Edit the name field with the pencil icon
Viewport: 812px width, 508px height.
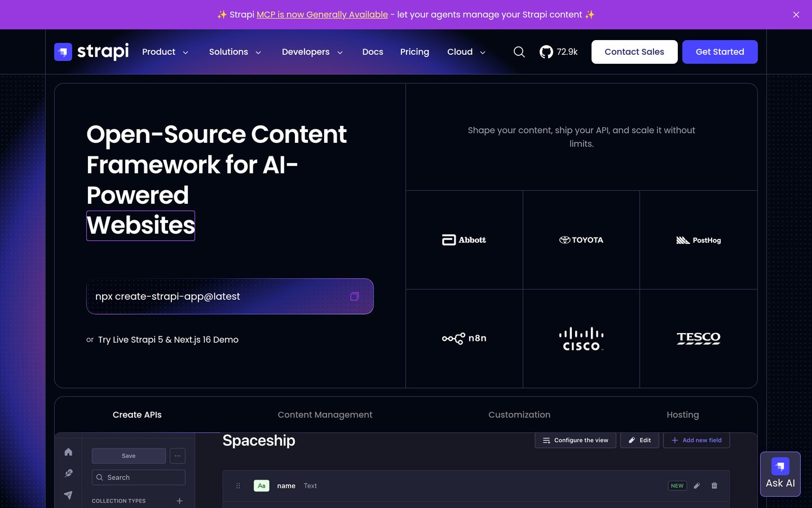[x=697, y=485]
